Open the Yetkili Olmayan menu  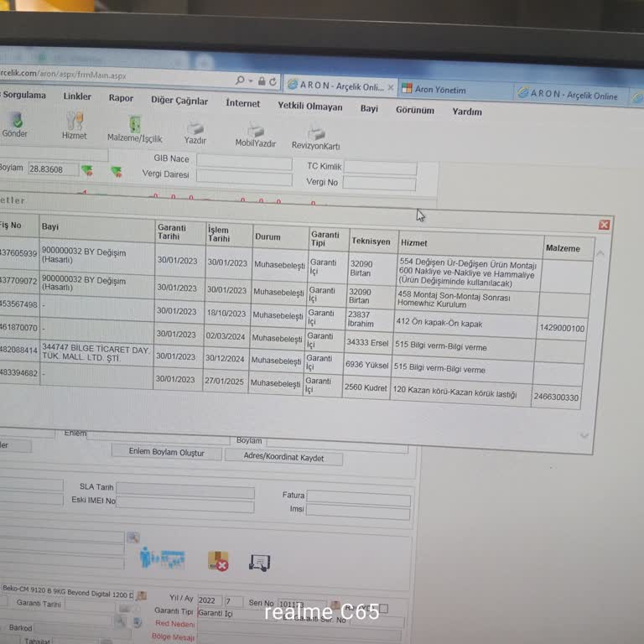tap(310, 106)
